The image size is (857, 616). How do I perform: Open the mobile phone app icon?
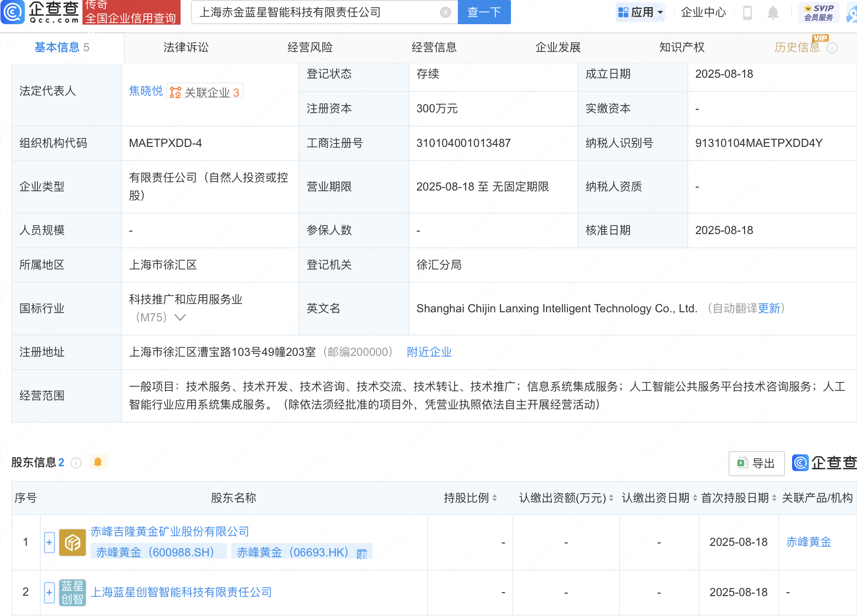pyautogui.click(x=748, y=12)
